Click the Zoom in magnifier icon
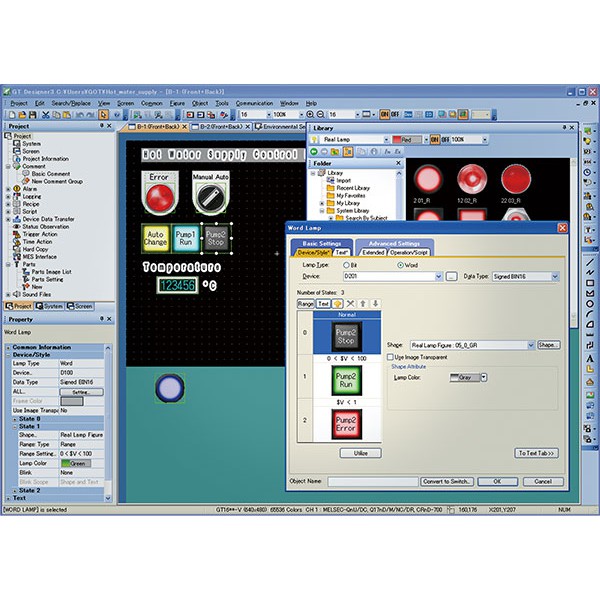Screen dimensions: 600x600 (310, 114)
